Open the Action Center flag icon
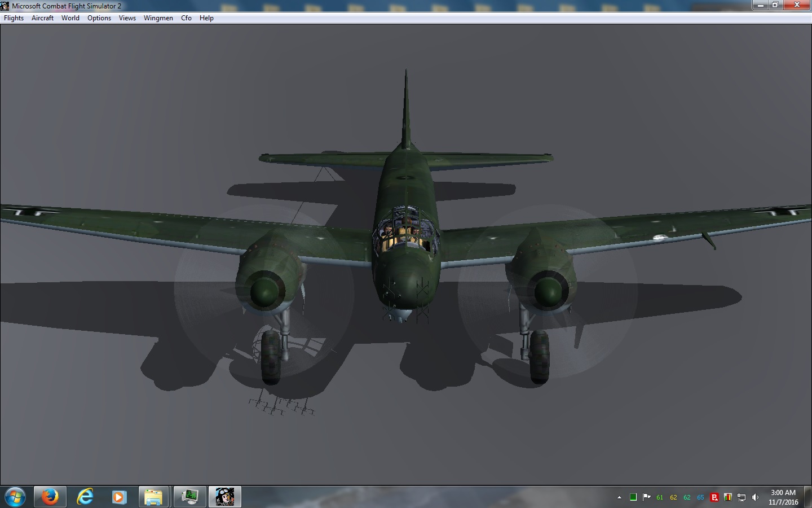Image resolution: width=812 pixels, height=508 pixels. (646, 497)
